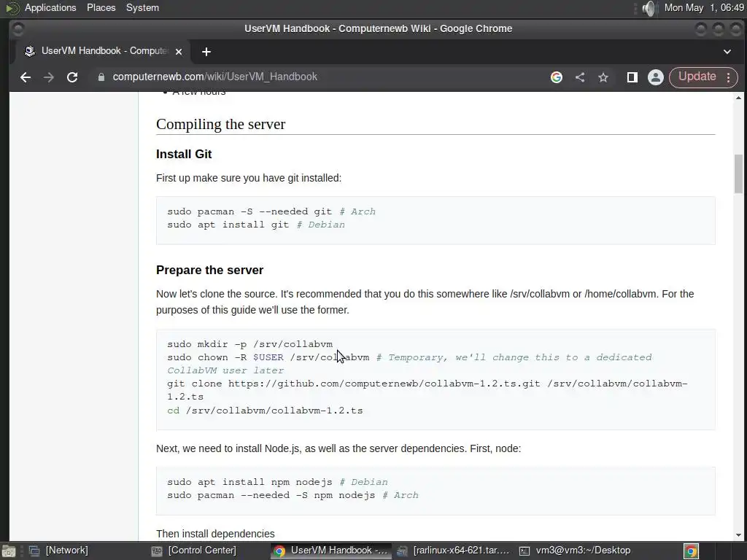The image size is (747, 560).
Task: Click the forward navigation arrow
Action: (49, 77)
